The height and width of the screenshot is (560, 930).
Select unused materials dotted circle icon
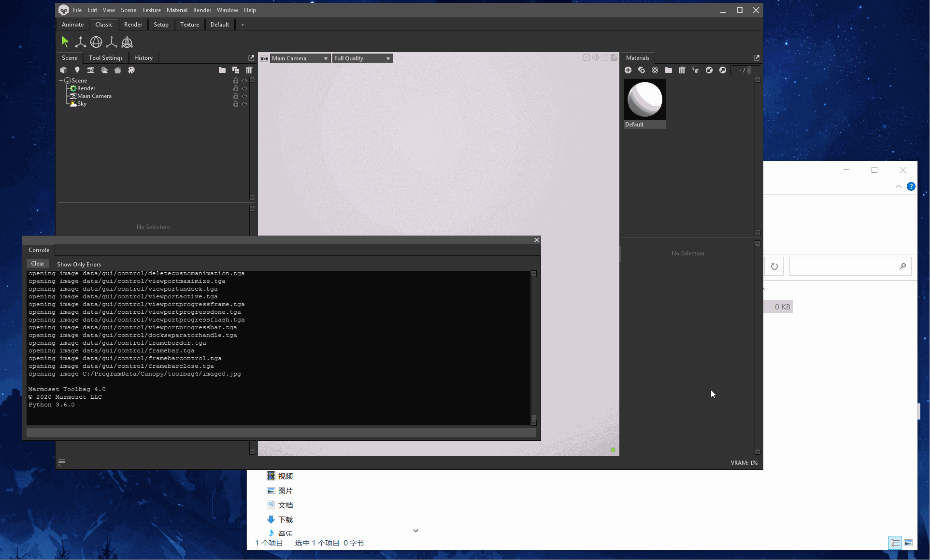655,70
